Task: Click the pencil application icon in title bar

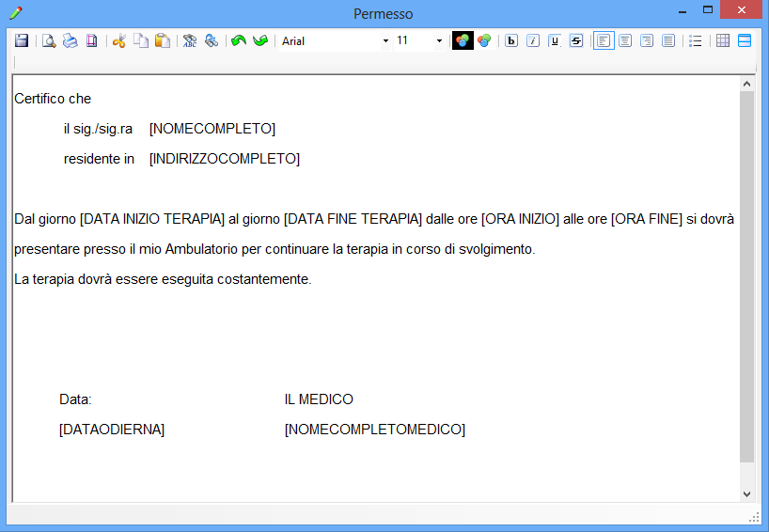Action: coord(16,13)
